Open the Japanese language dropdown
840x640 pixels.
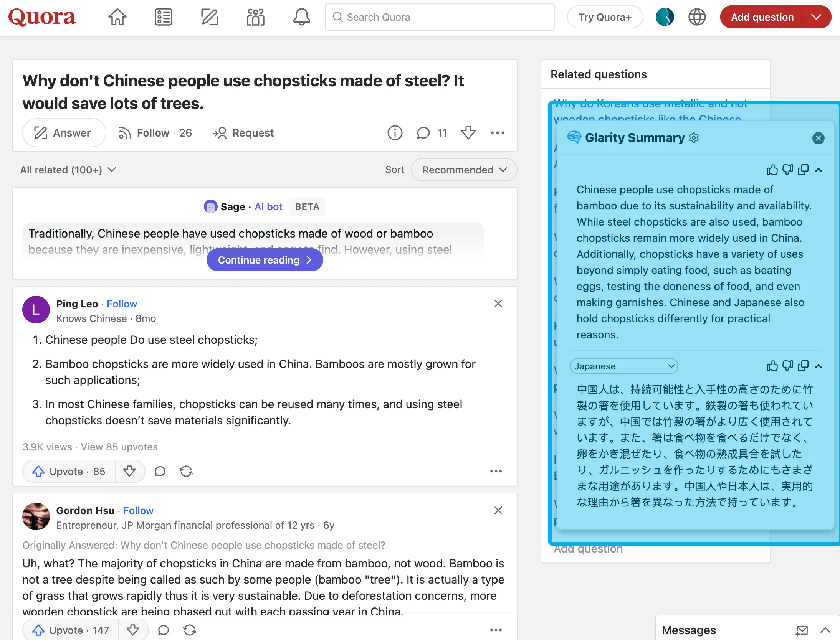pyautogui.click(x=624, y=366)
